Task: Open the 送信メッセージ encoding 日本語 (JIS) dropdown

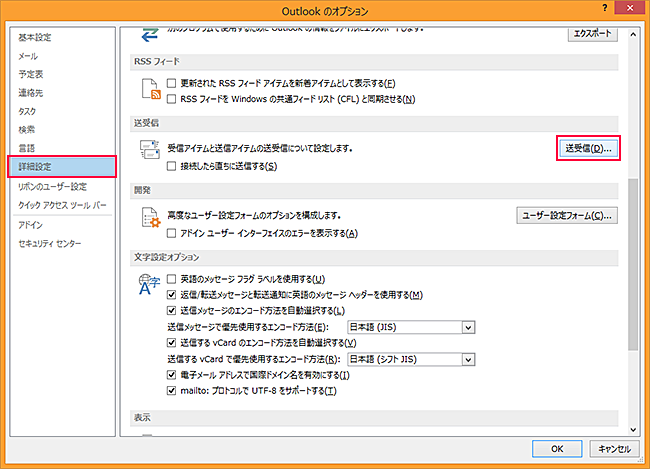Action: pos(467,326)
